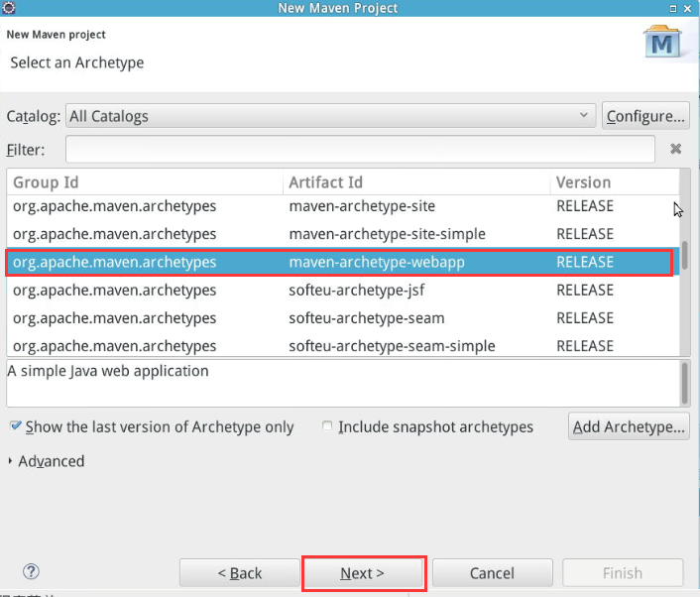Toggle Show the last version of Archetype only
Image resolution: width=700 pixels, height=597 pixels.
15,426
